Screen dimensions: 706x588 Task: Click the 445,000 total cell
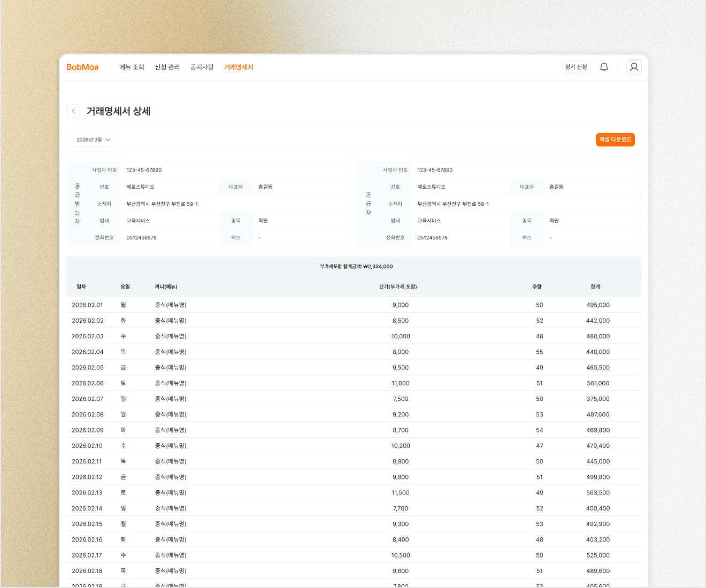click(x=598, y=461)
